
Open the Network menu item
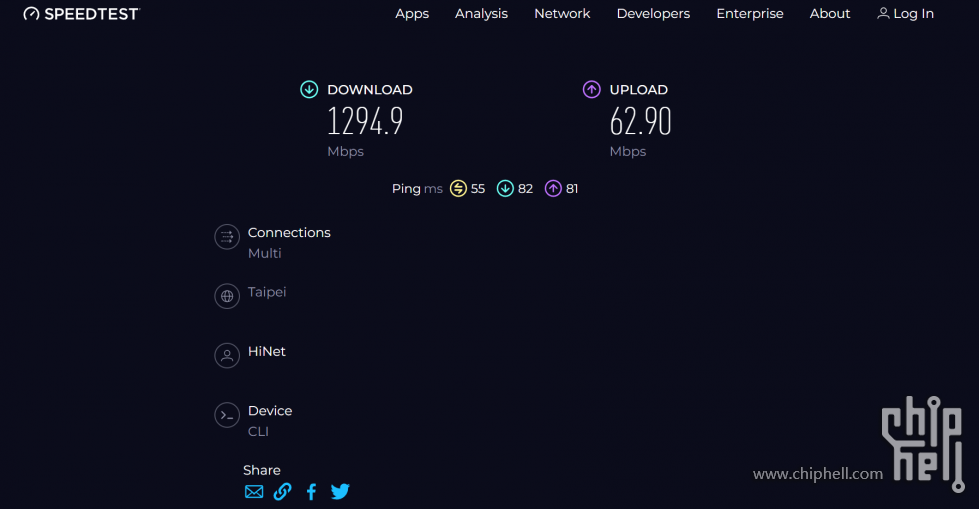[562, 14]
